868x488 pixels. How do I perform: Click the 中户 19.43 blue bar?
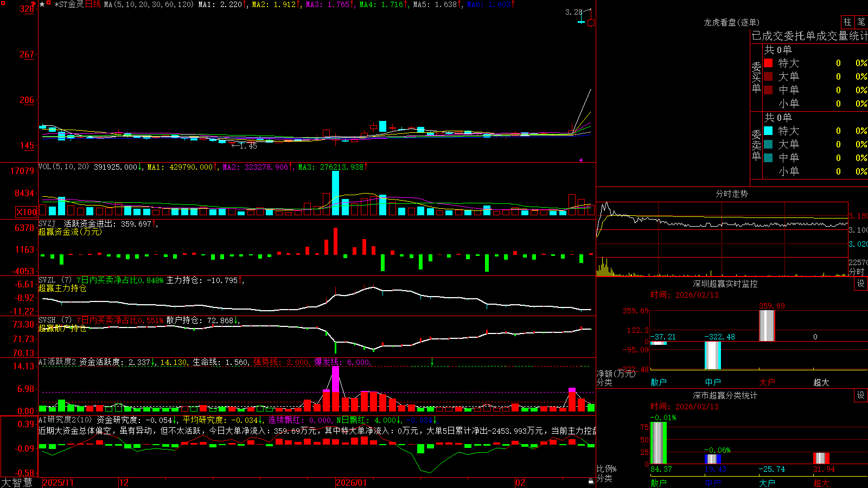click(712, 459)
